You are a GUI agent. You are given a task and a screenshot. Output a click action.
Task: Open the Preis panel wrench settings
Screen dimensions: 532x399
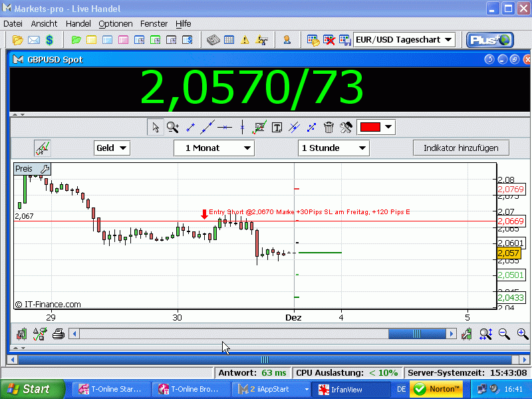[45, 169]
